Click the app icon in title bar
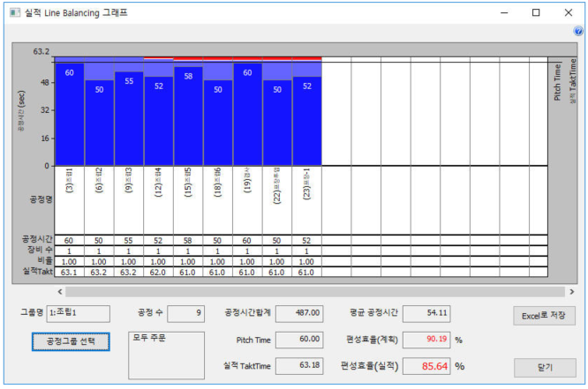This screenshot has width=588, height=389. pos(13,12)
